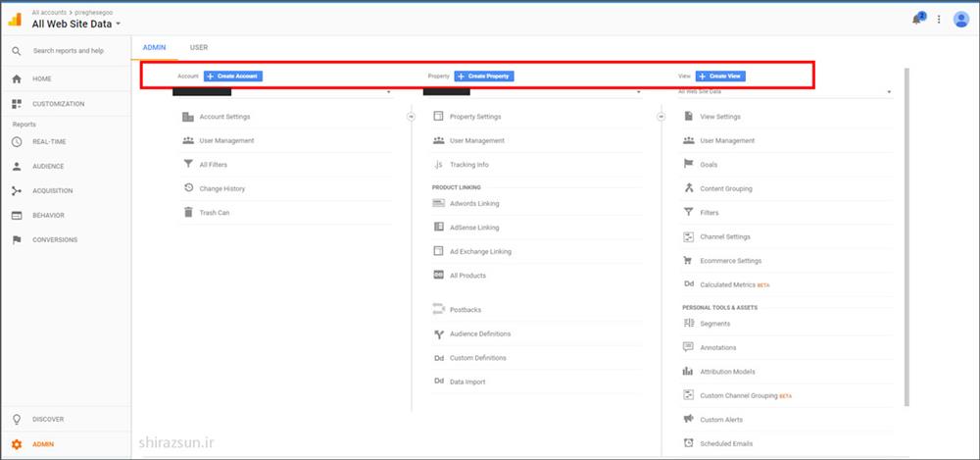Click the Audience person icon

pyautogui.click(x=17, y=167)
